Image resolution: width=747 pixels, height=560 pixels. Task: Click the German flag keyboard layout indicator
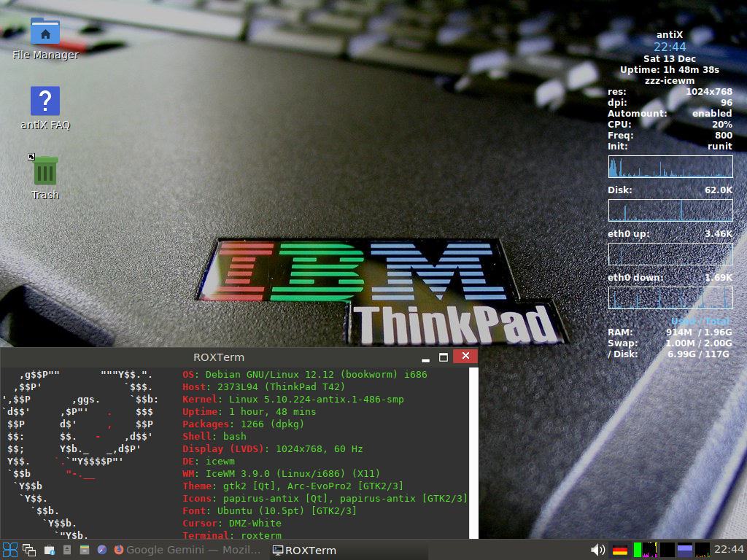[620, 550]
